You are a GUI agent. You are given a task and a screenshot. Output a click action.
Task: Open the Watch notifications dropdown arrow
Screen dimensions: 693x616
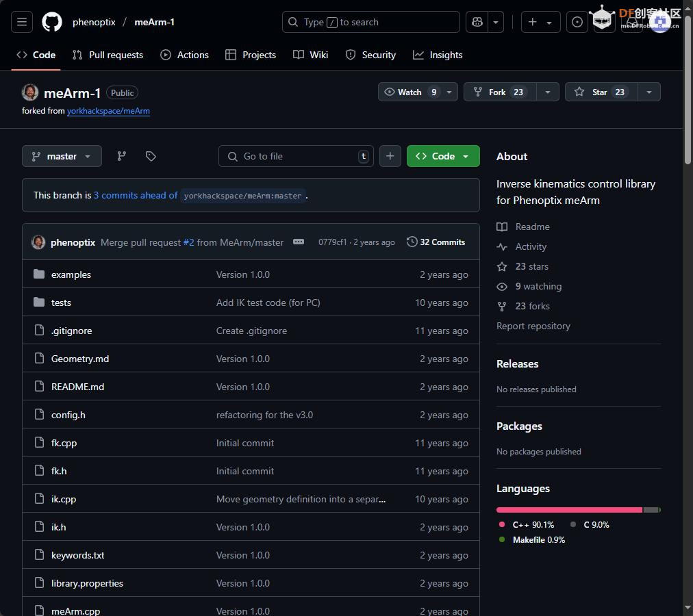[449, 92]
